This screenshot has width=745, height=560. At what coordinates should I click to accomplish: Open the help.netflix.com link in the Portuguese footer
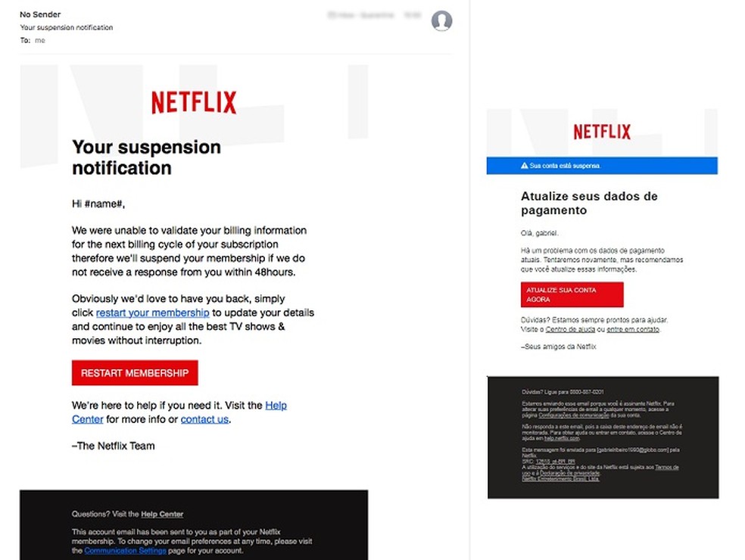562,438
